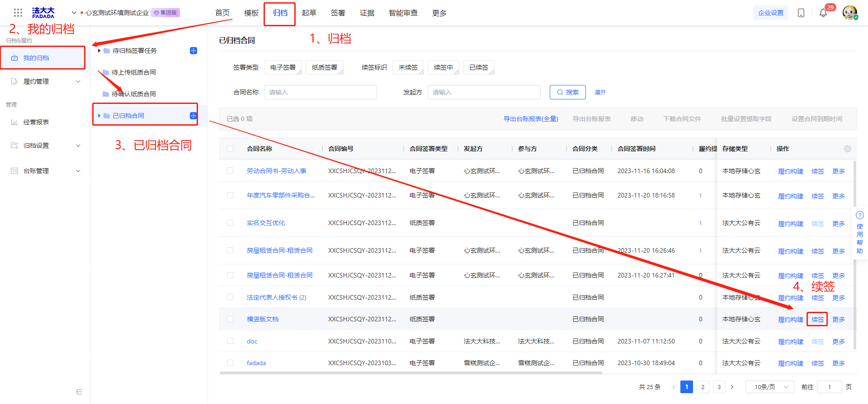Click the 搜索 button

568,92
